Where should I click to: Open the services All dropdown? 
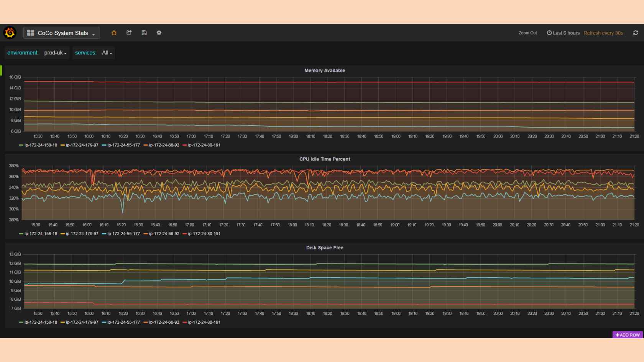(x=107, y=53)
